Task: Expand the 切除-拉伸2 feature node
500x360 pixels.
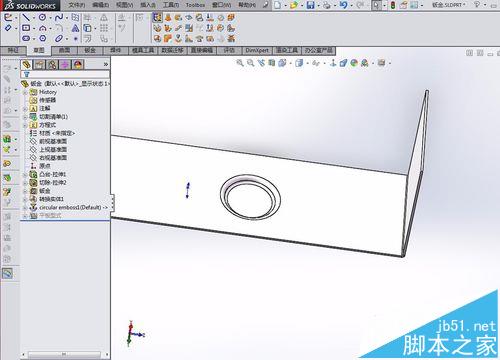Action: pos(25,183)
